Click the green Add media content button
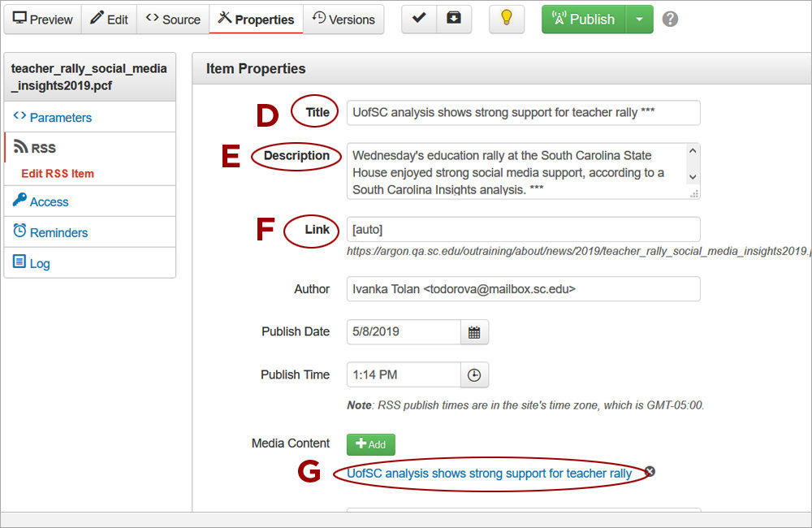 [x=371, y=444]
